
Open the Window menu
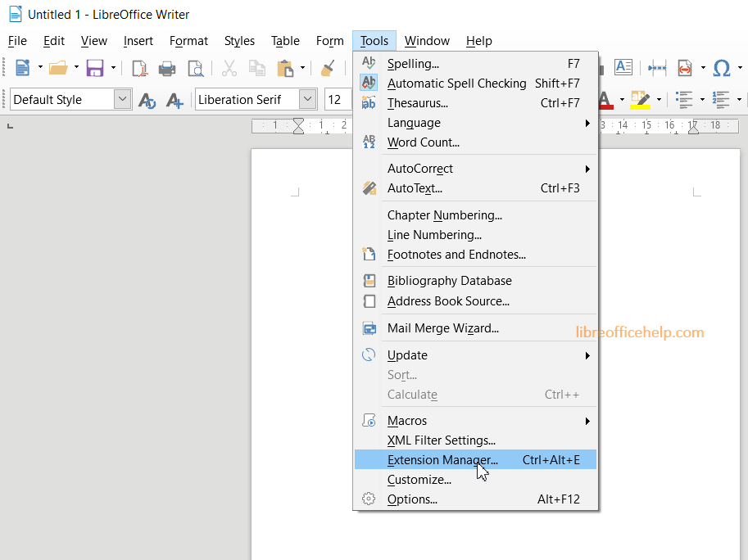[x=427, y=41]
